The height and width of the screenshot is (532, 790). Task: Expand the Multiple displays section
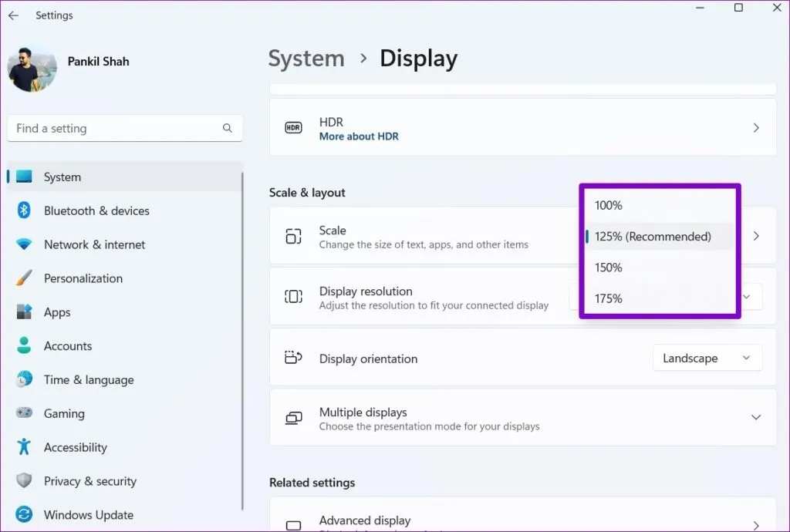pyautogui.click(x=755, y=418)
